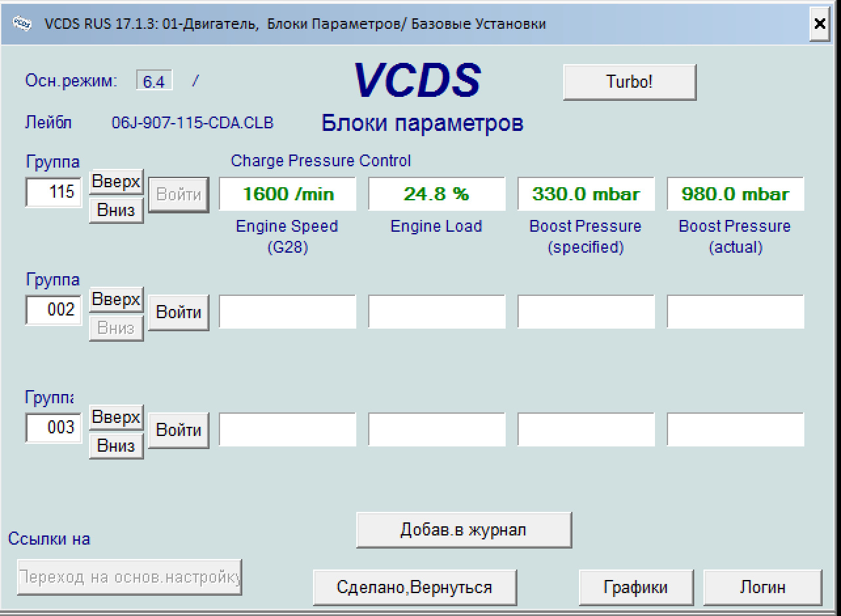Image resolution: width=841 pixels, height=616 pixels.
Task: Load group 003 with its Войти button
Action: coord(179,430)
